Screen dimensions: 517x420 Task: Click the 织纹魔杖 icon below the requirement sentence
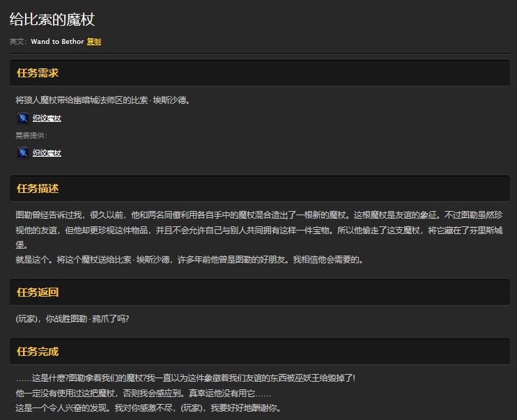[22, 118]
